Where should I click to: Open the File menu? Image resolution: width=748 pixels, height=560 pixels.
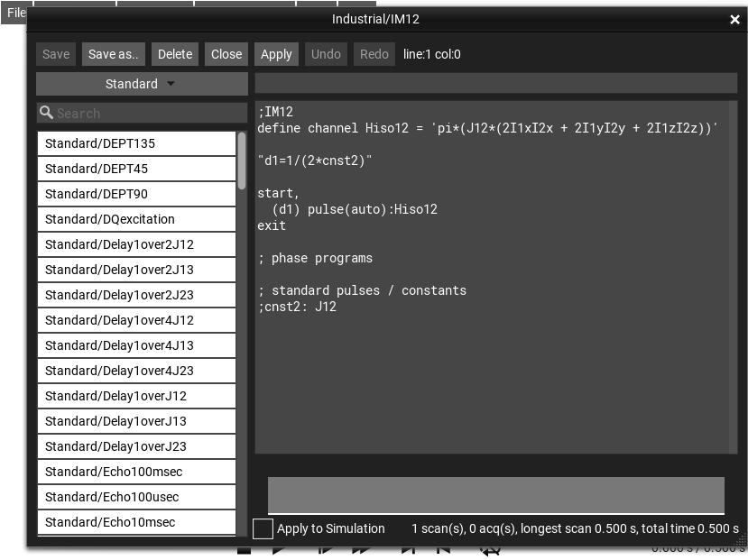pyautogui.click(x=15, y=13)
